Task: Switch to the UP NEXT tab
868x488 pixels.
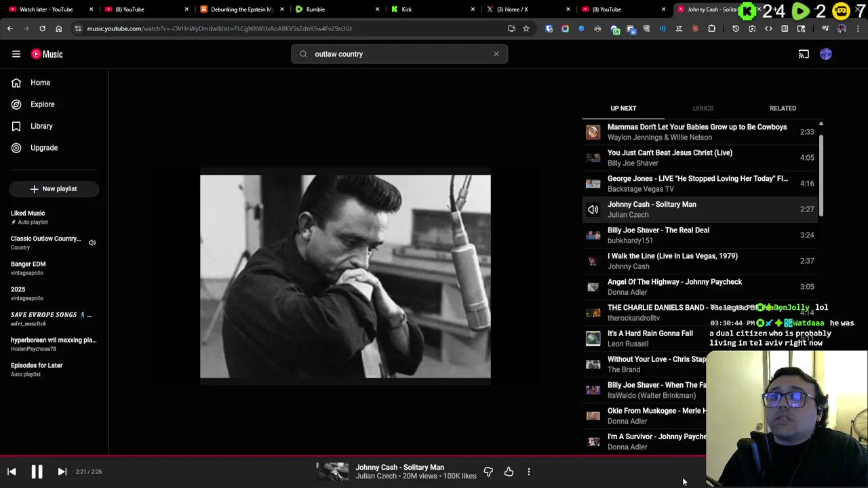Action: point(623,108)
